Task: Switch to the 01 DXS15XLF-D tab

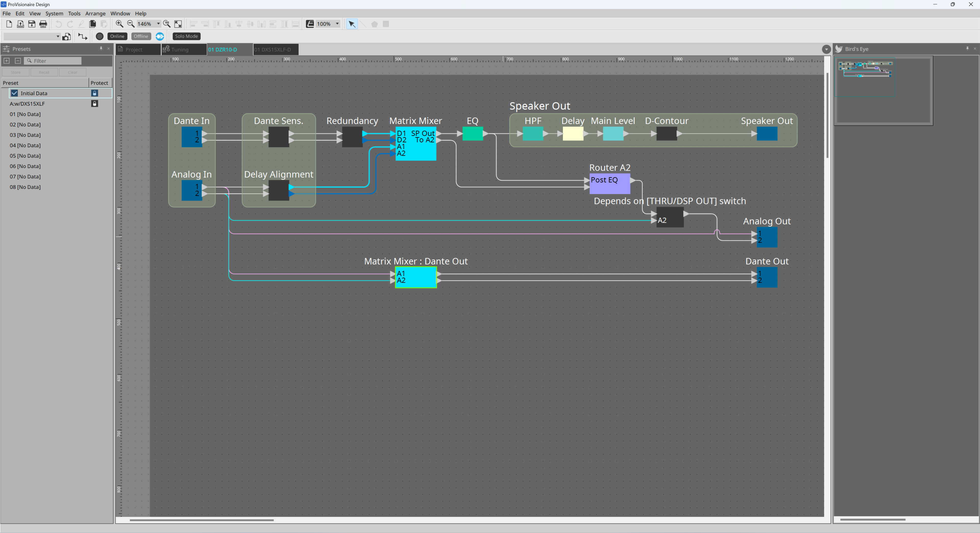Action: tap(276, 49)
